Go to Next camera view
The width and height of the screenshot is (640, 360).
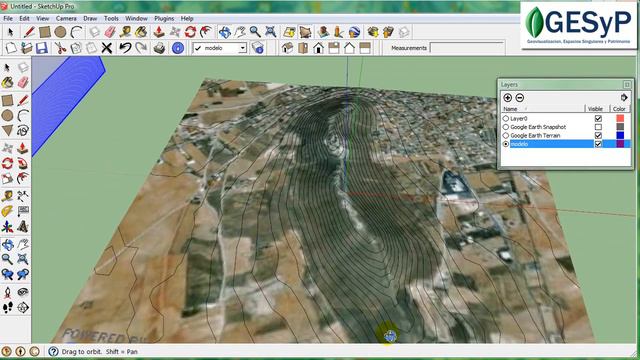tap(23, 274)
